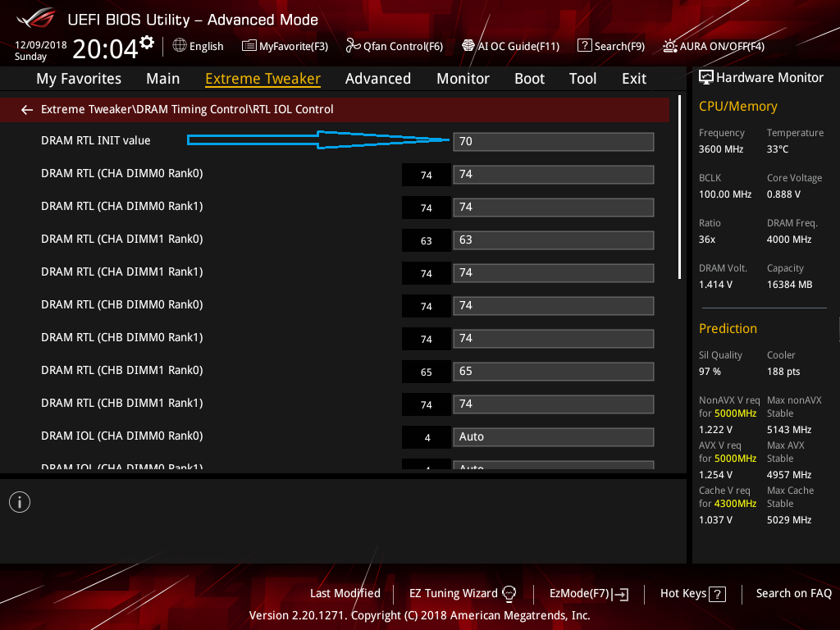This screenshot has width=840, height=630.
Task: Select the Extreme Tweaker tab
Action: click(263, 79)
